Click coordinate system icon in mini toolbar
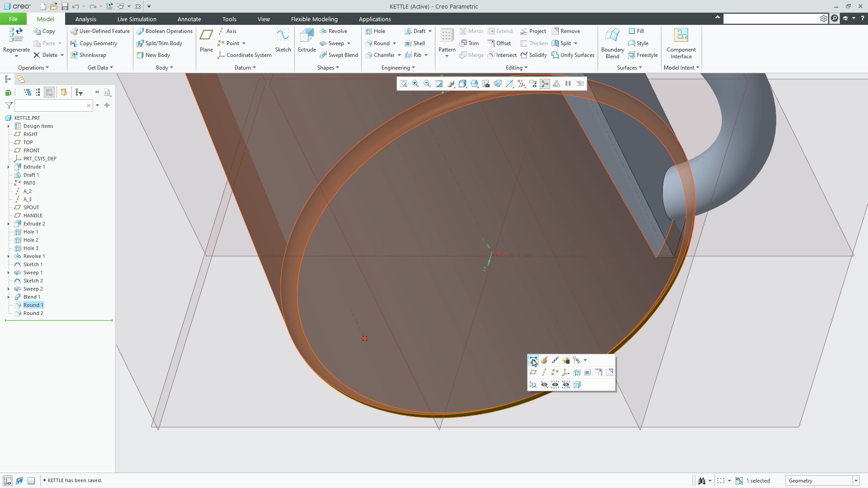Viewport: 868px width, 488px height. tap(566, 372)
